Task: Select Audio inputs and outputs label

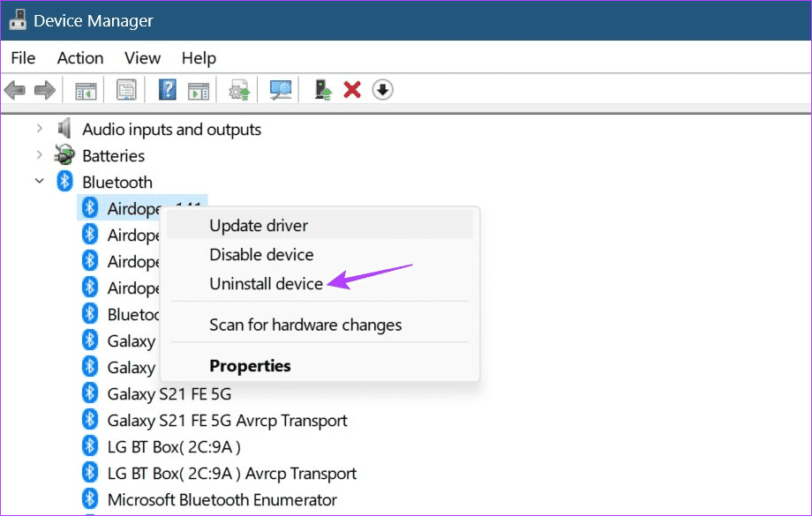Action: tap(171, 130)
